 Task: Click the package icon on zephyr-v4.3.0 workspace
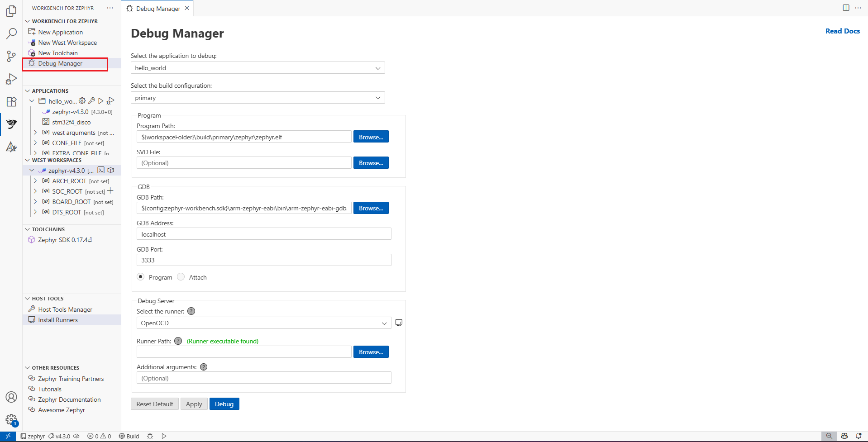click(x=110, y=170)
